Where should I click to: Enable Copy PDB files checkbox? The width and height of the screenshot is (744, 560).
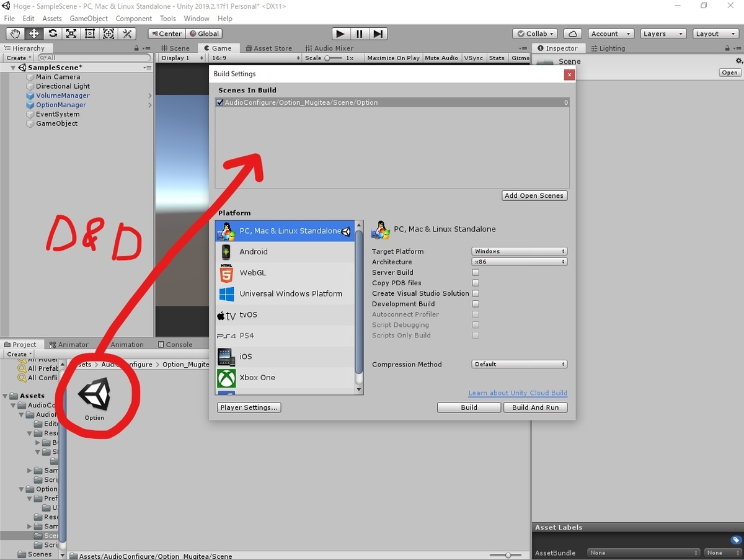[x=476, y=283]
